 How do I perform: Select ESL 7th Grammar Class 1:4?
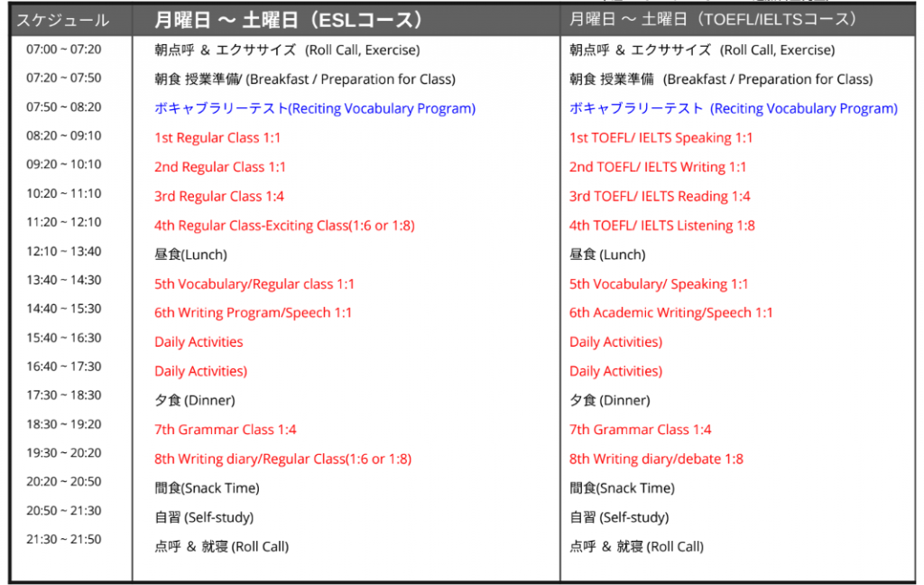[x=225, y=430]
